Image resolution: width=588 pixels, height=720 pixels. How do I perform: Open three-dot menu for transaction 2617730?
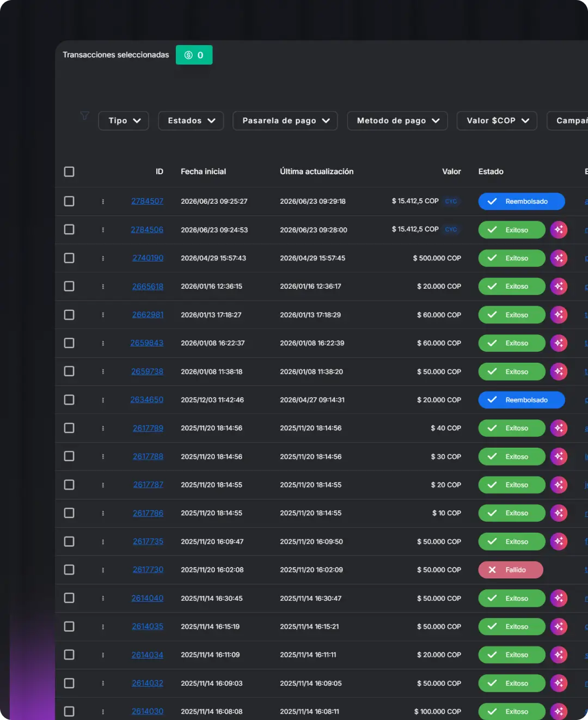[x=103, y=570]
